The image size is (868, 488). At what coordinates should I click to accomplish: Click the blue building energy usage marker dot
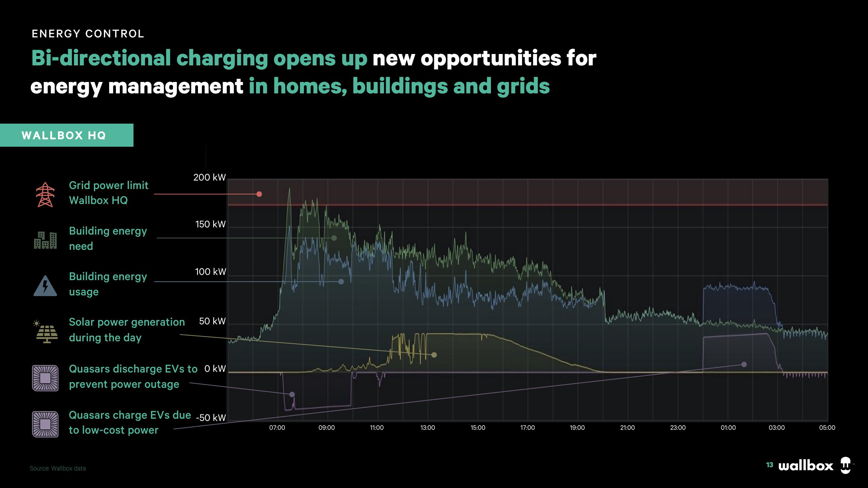341,281
